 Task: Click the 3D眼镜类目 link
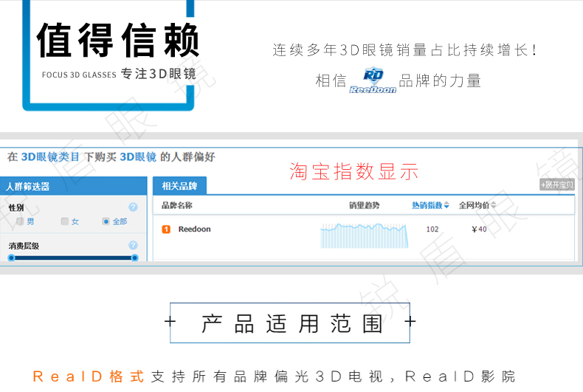click(50, 157)
